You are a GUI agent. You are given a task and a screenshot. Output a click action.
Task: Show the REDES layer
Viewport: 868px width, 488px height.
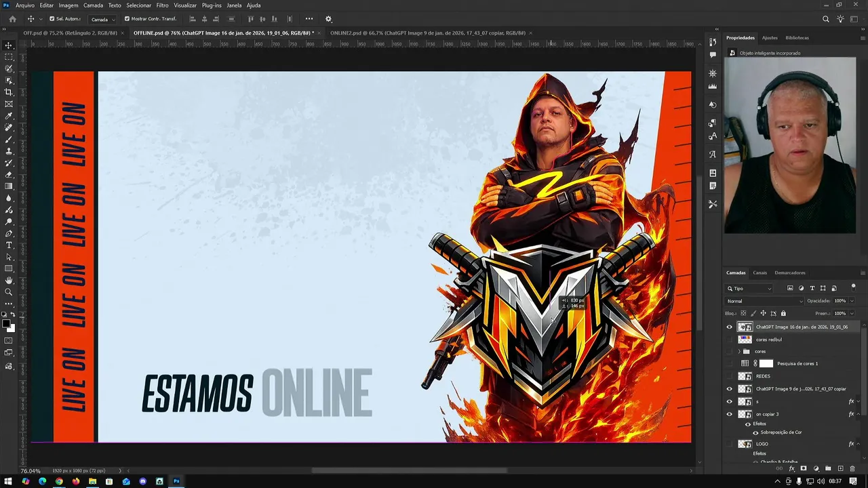730,376
